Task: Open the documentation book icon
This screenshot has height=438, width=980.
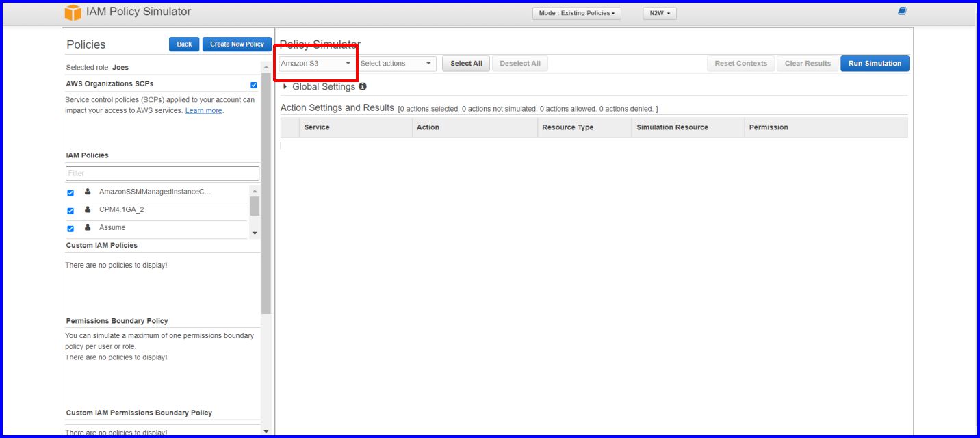Action: (x=902, y=11)
